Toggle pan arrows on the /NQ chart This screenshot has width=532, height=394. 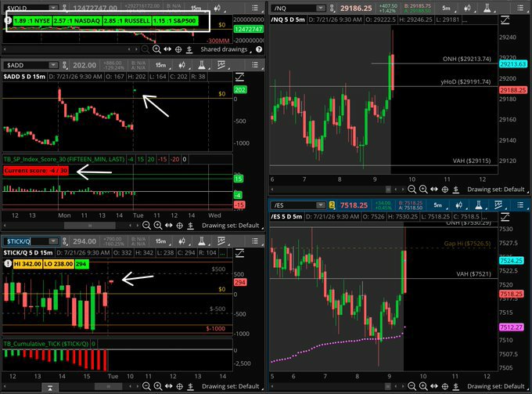(x=434, y=190)
